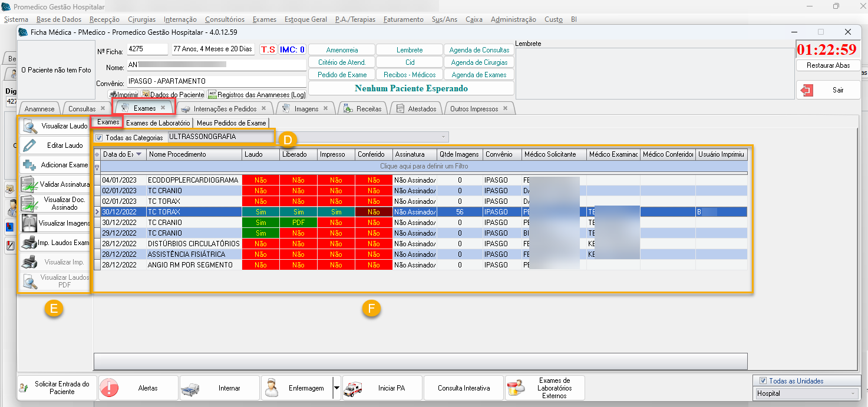
Task: Open Registros das Anamneses (Log)
Action: tap(256, 94)
